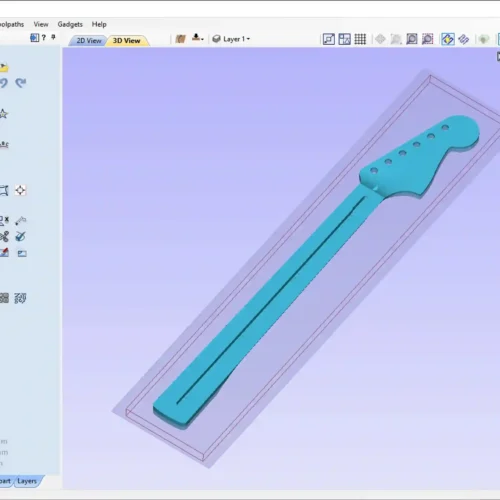Click the zoom-to-selected magnifier icon
The width and height of the screenshot is (500, 500).
[x=427, y=39]
